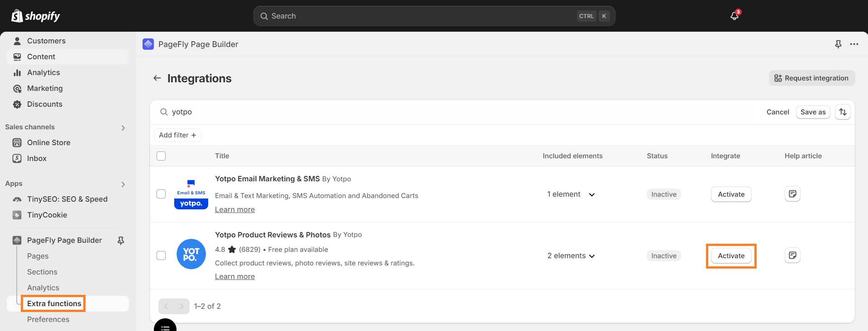
Task: Click the TinyCookie app icon
Action: tap(17, 215)
